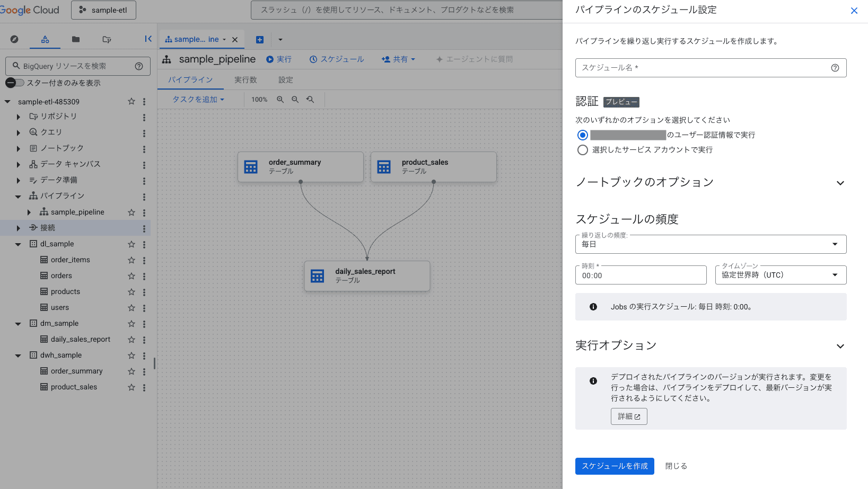This screenshot has width=868, height=489.
Task: Zoom in on the pipeline canvas
Action: [x=280, y=99]
